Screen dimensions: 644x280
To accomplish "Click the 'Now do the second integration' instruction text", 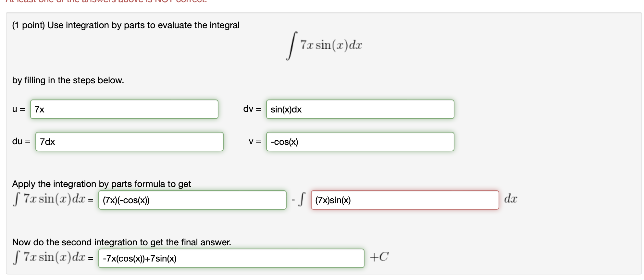I will coord(121,242).
